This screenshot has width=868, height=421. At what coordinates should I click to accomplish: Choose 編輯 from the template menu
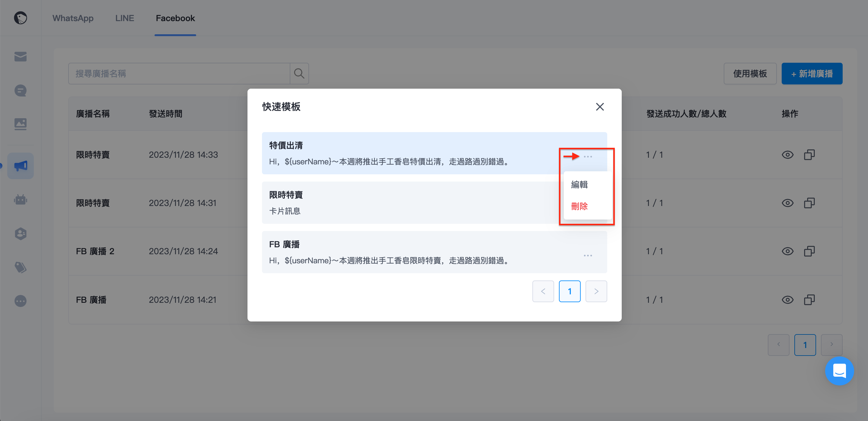pyautogui.click(x=579, y=185)
